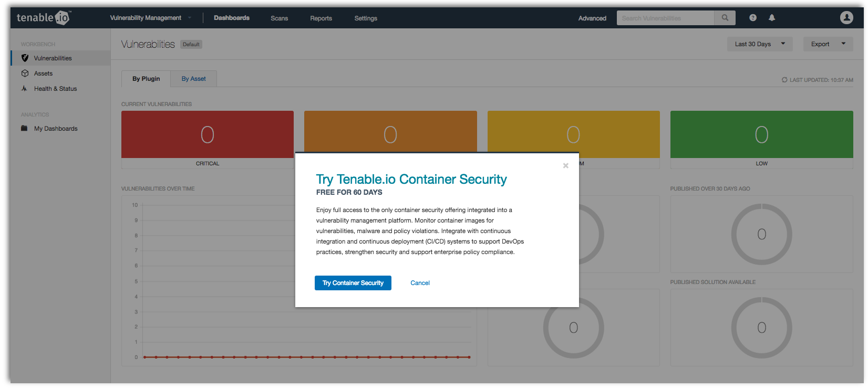Image resolution: width=868 pixels, height=389 pixels.
Task: Click the LAST UPDATED: 10:37 AM text
Action: coord(821,80)
